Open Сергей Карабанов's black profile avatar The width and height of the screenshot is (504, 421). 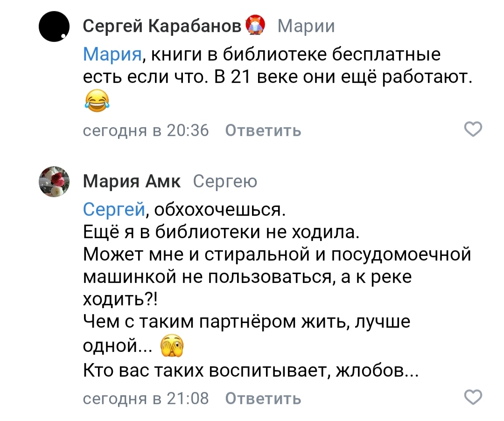54,26
